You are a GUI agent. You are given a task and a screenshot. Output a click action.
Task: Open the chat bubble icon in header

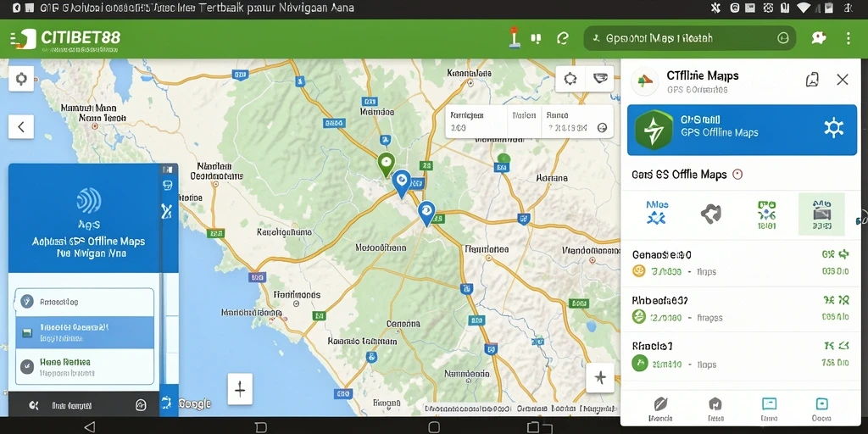click(819, 37)
